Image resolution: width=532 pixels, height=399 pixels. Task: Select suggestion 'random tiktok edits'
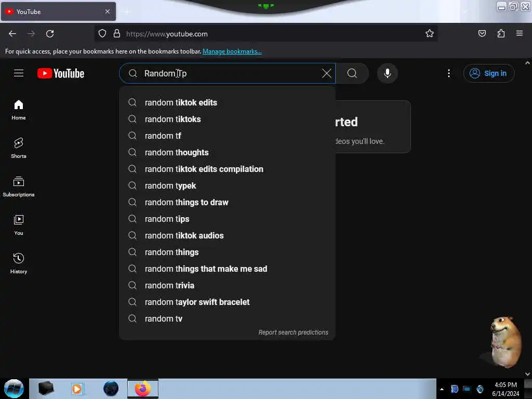[x=228, y=102]
